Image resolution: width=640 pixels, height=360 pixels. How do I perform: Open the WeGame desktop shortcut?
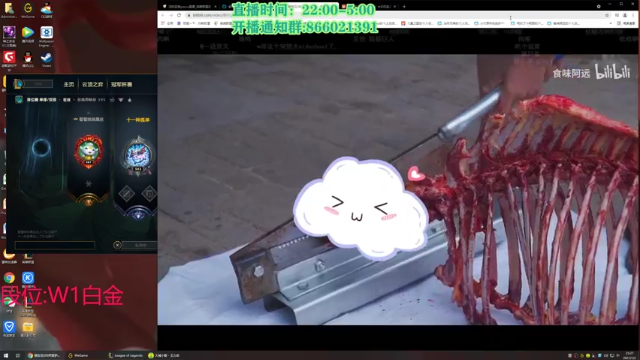(28, 10)
